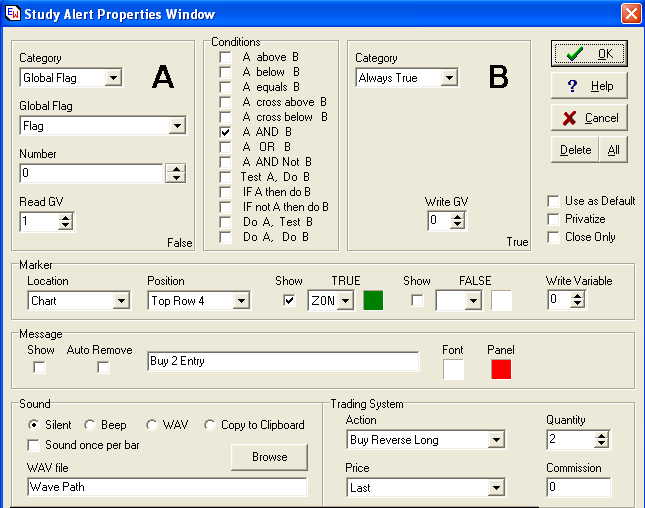This screenshot has height=508, width=645.
Task: Open the Marker Position dropdown Top Row 4
Action: click(x=240, y=301)
